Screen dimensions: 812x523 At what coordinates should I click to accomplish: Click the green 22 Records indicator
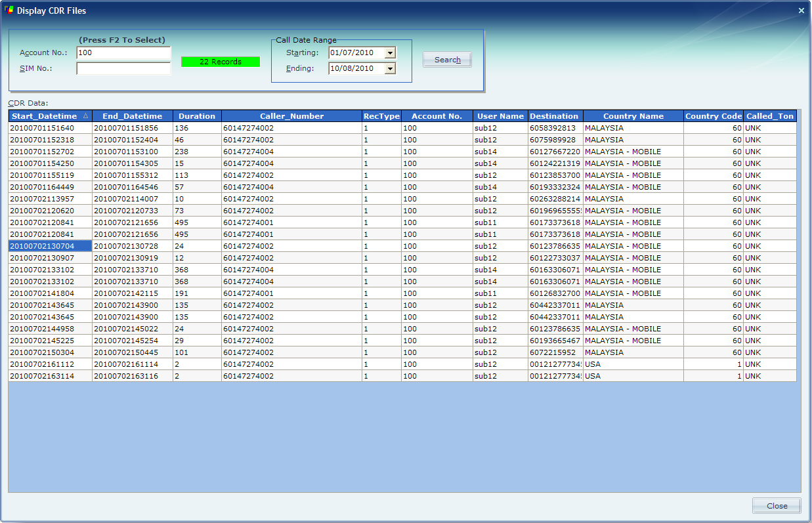pos(221,62)
